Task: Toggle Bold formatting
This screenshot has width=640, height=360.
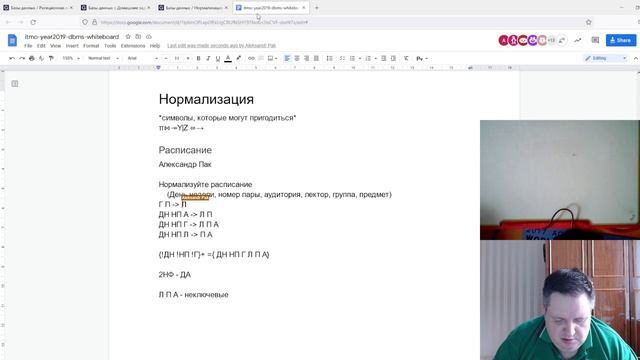Action: (198, 58)
